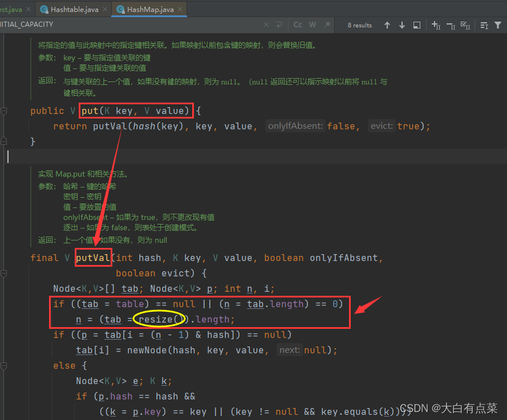Click the resize() method call
This screenshot has width=507, height=420.
[161, 320]
